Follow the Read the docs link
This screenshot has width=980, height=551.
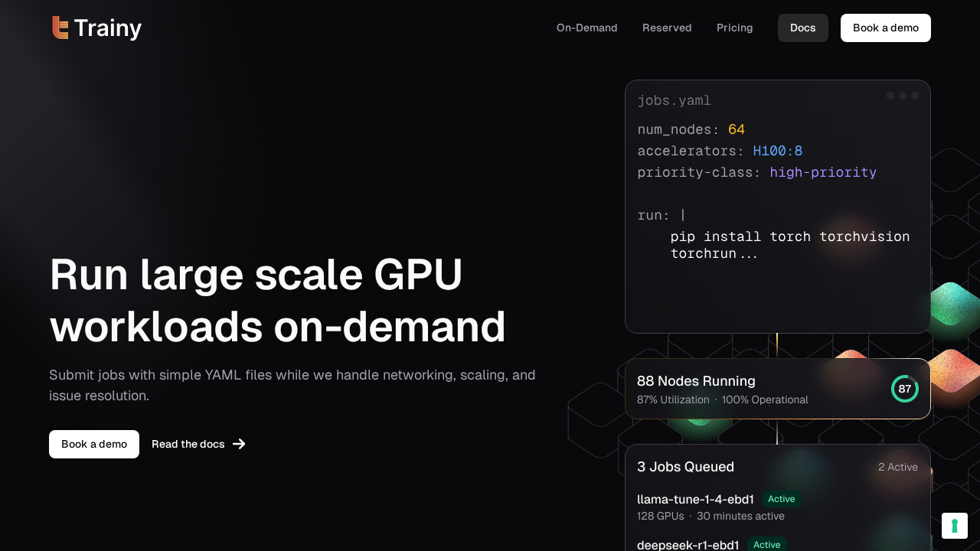tap(188, 444)
